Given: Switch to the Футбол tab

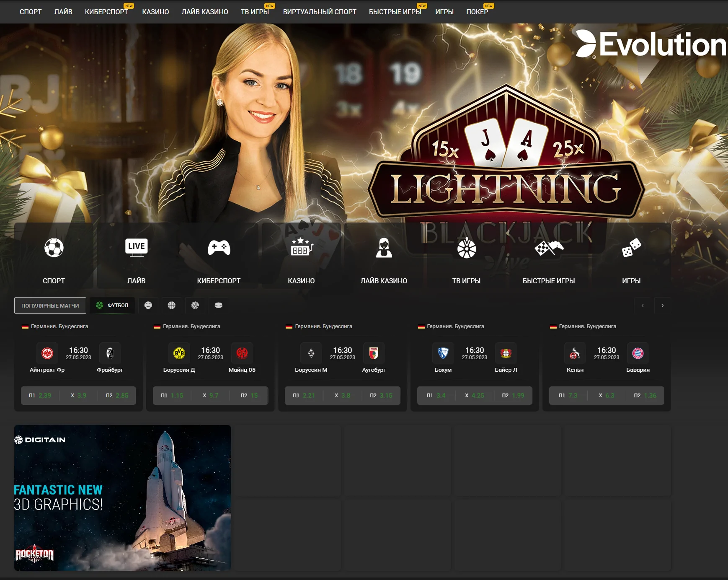Looking at the screenshot, I should pos(112,306).
